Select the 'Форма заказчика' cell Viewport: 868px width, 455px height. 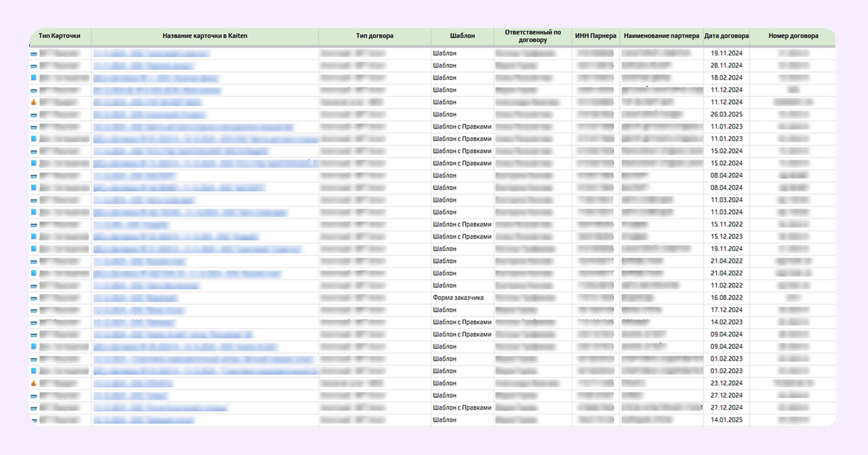tap(458, 298)
